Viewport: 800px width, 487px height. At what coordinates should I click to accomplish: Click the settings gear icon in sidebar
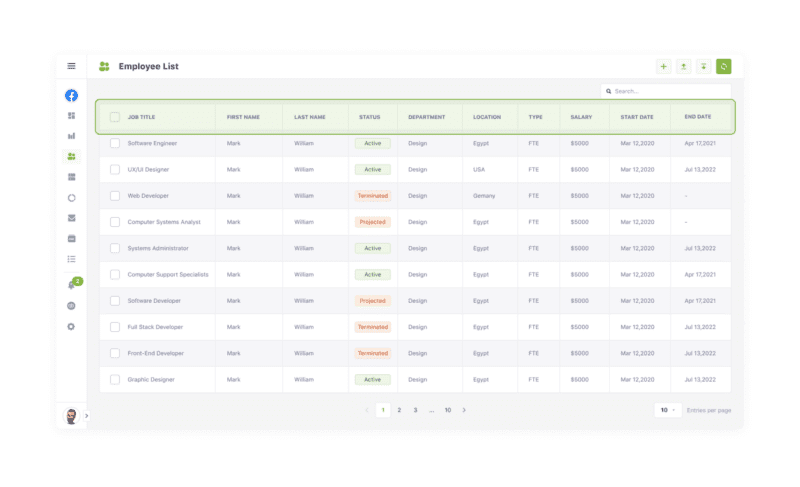click(71, 327)
